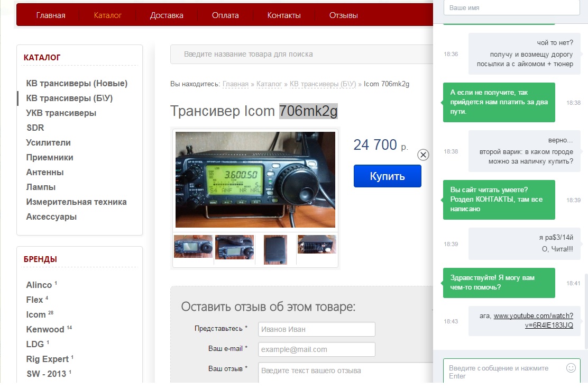Open the Оплата menu item

pyautogui.click(x=225, y=15)
